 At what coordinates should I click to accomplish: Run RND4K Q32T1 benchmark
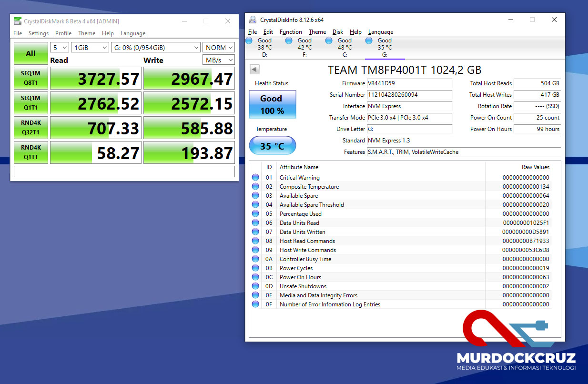pyautogui.click(x=31, y=128)
